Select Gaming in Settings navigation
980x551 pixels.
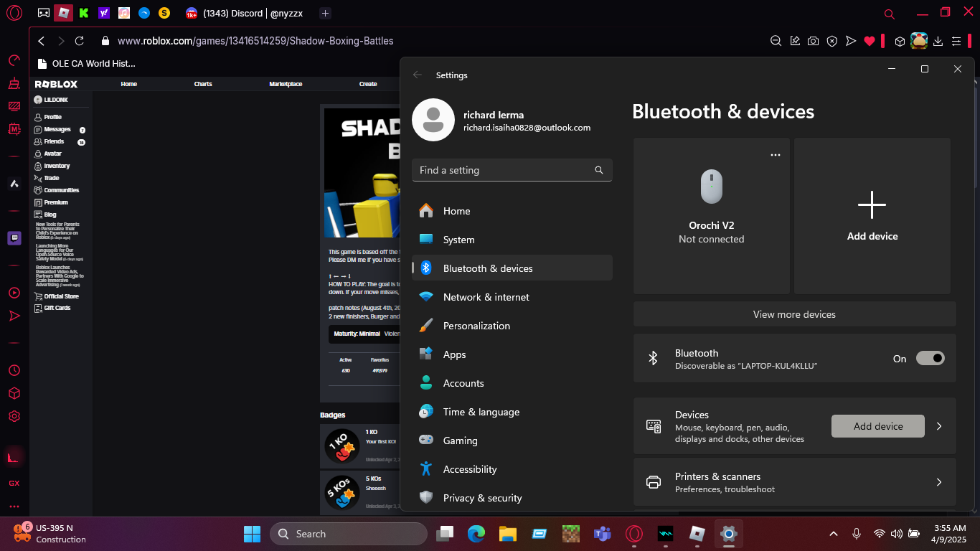click(512, 441)
